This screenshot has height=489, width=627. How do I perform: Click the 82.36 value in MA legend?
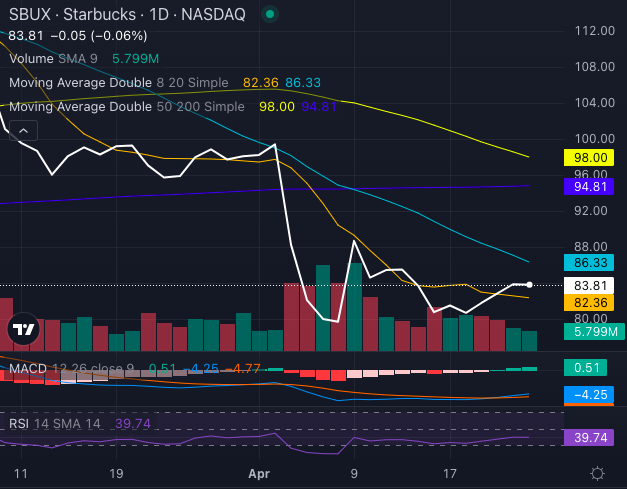point(261,83)
